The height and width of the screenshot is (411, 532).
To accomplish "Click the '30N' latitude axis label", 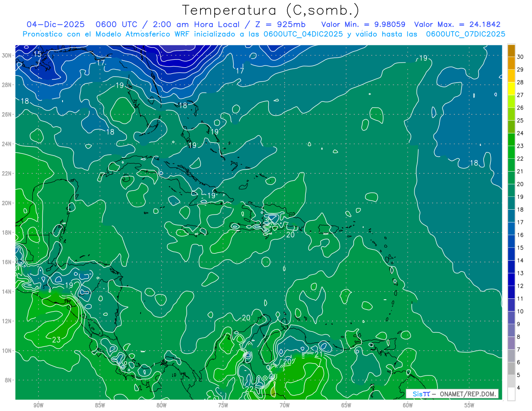I will click(x=8, y=55).
